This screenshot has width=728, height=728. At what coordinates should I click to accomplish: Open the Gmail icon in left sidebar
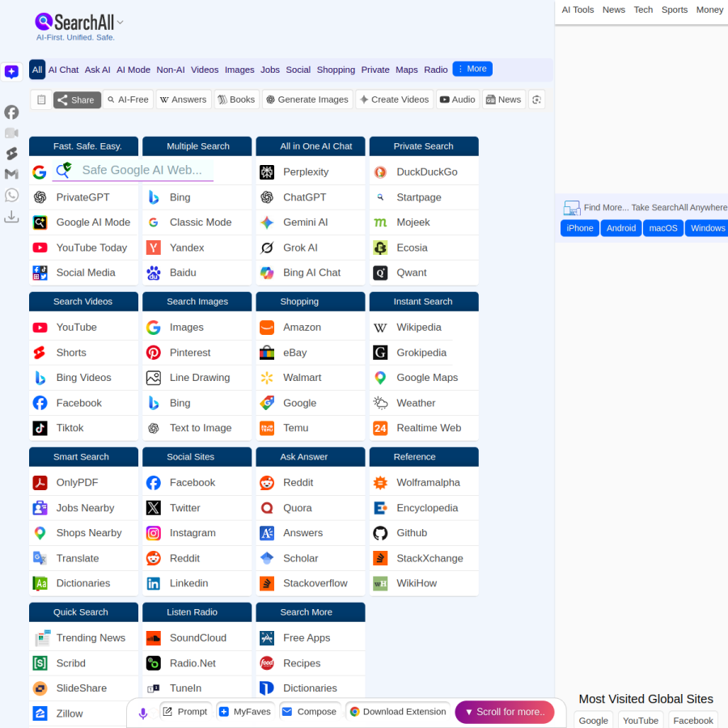click(11, 174)
